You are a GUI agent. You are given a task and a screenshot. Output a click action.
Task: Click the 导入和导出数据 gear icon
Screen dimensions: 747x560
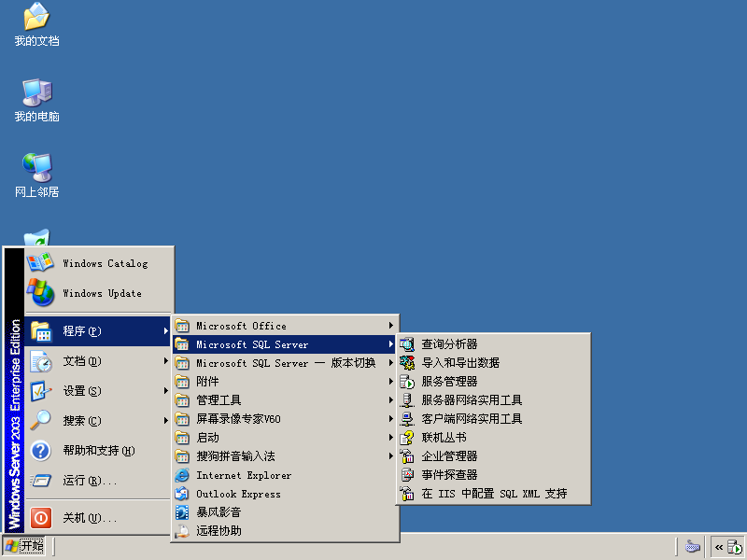tap(407, 363)
